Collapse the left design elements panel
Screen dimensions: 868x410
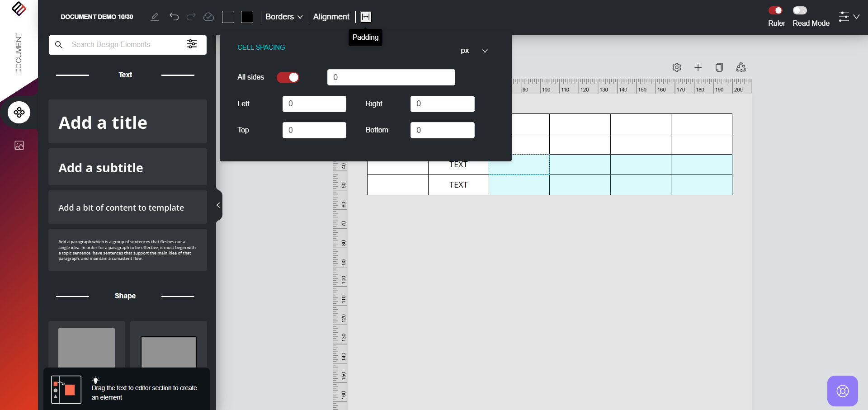pyautogui.click(x=218, y=205)
